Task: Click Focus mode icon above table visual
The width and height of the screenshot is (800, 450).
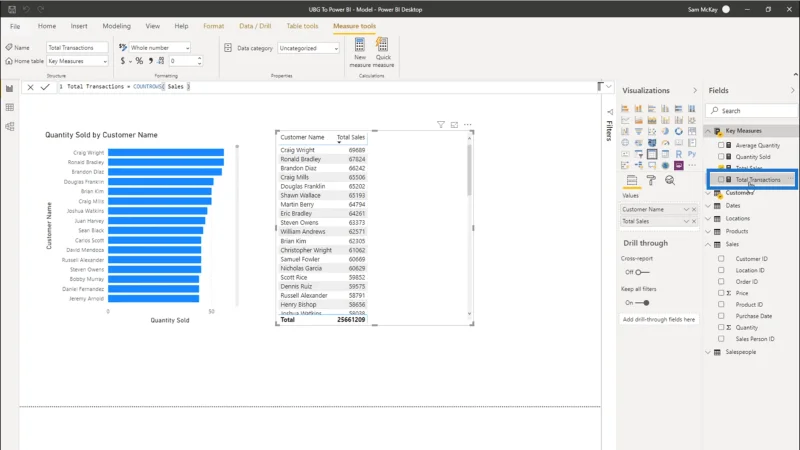Action: [454, 124]
